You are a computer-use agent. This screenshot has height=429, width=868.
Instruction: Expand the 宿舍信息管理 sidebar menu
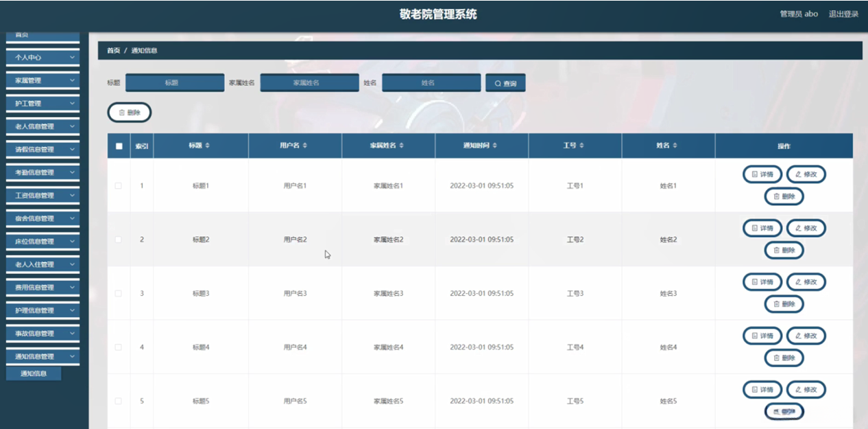coord(43,218)
